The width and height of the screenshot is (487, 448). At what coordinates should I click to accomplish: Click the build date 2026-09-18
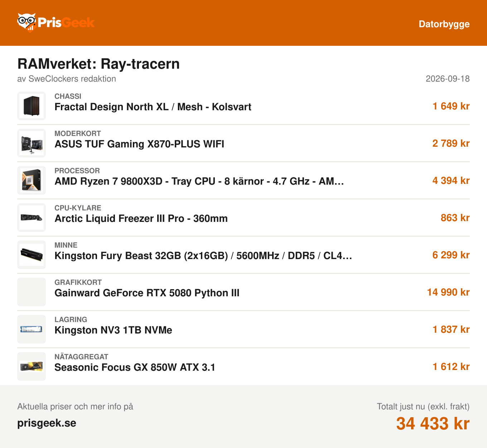pyautogui.click(x=448, y=79)
